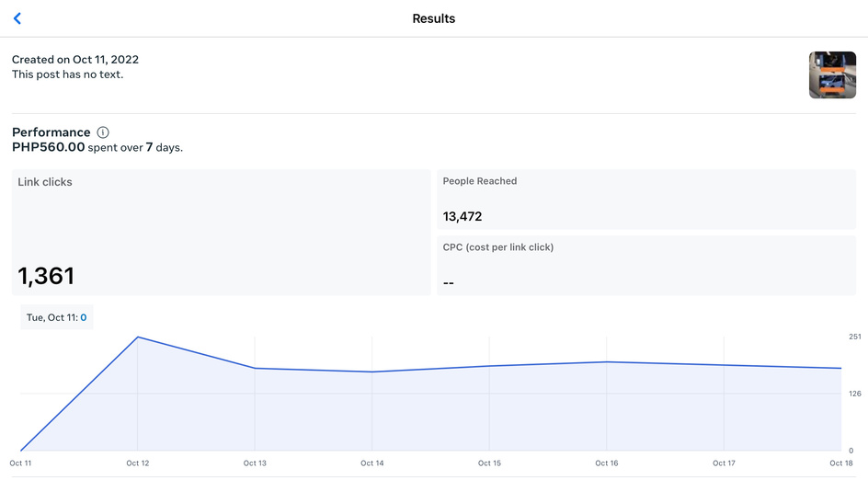
Task: Click the chart tooltip showing Tue, Oct 11
Action: 56,317
